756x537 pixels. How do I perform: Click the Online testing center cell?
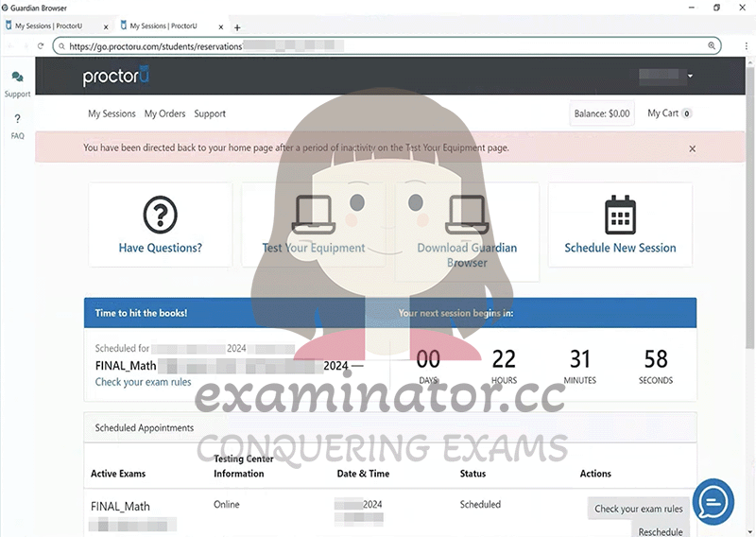pos(227,504)
